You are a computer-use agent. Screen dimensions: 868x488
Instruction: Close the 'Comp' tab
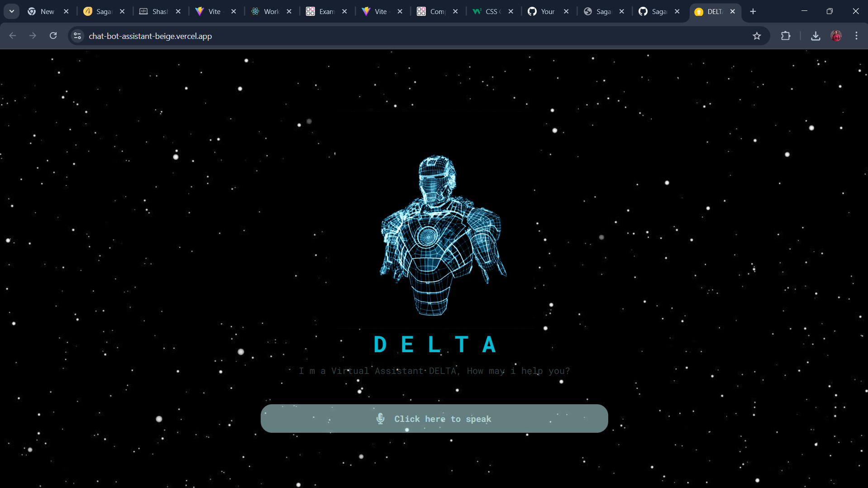click(455, 11)
